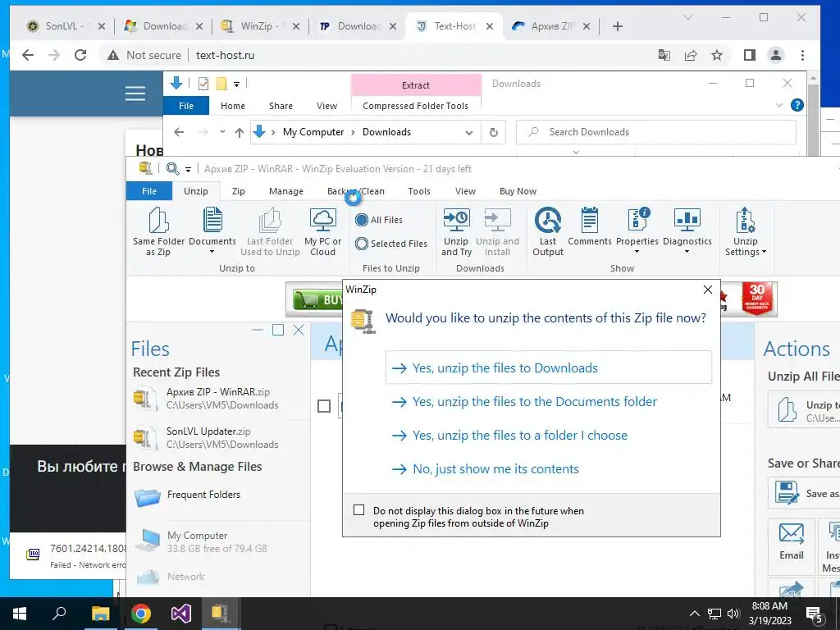Open the text-host.ru hamburger menu
840x630 pixels.
point(135,94)
